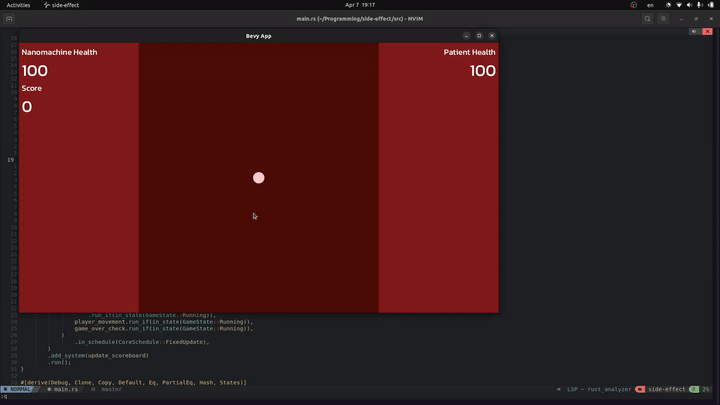The image size is (720, 405).
Task: Click the master git branch in statusline
Action: click(112, 389)
